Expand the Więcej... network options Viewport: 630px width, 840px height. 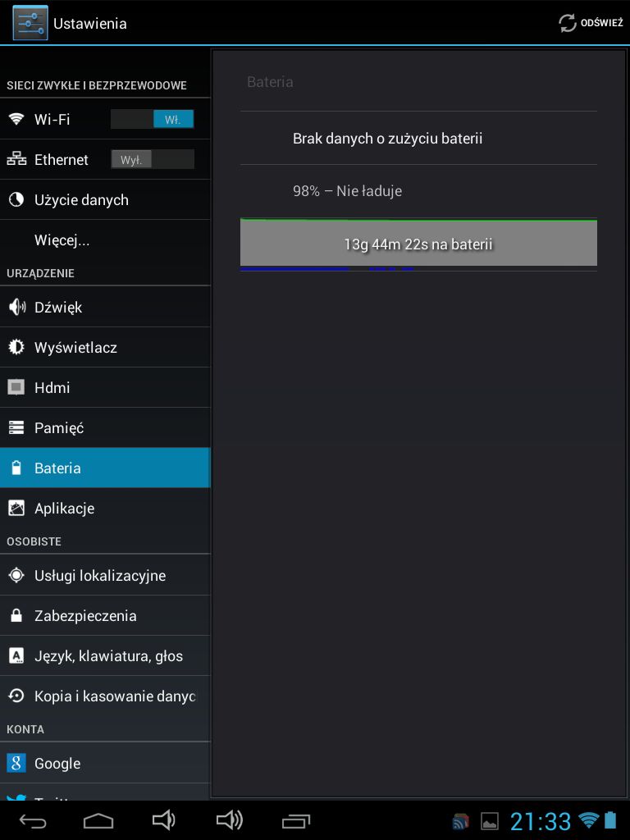[x=105, y=240]
